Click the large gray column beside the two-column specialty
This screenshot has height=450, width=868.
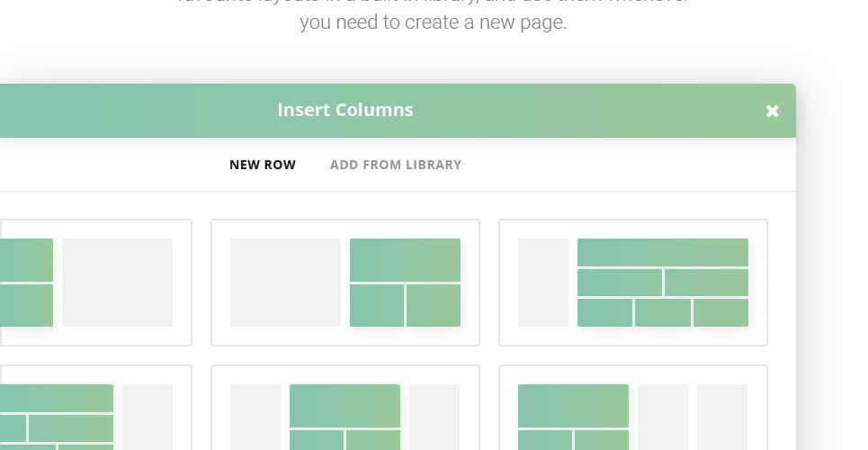coord(285,283)
